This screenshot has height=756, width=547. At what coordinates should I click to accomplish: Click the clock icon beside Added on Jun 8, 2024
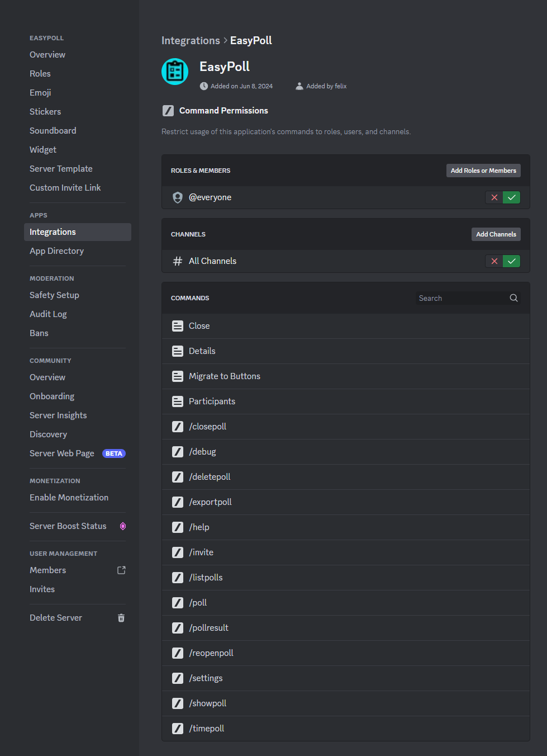[x=204, y=86]
